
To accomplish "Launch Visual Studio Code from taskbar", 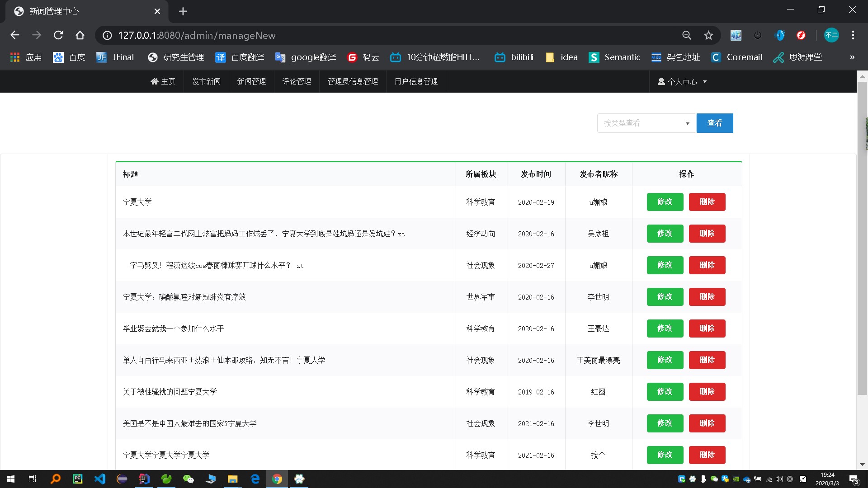I will [100, 479].
